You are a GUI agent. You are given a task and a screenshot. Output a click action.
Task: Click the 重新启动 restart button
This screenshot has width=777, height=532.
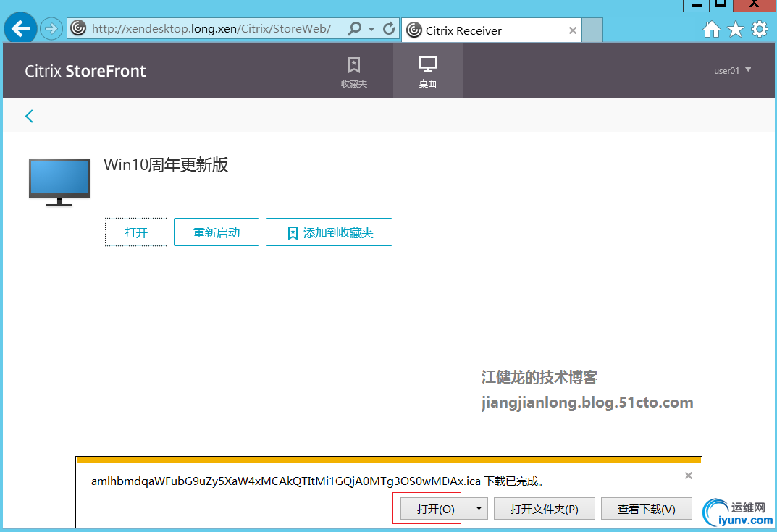coord(217,232)
